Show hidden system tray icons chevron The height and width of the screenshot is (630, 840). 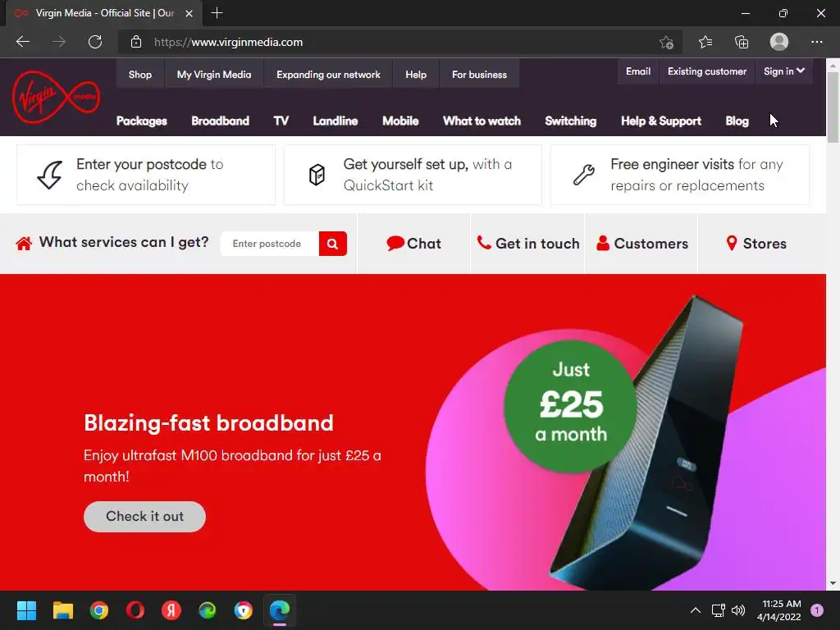696,610
